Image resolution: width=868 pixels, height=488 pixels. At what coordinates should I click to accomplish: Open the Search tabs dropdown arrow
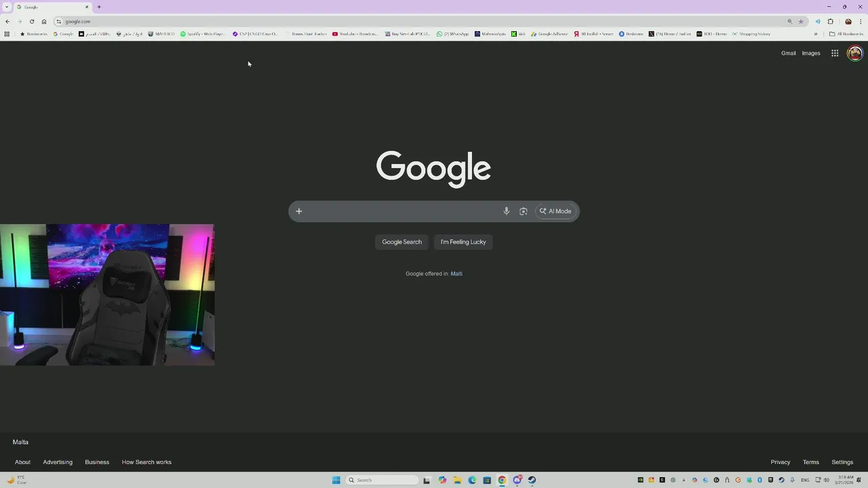[7, 7]
